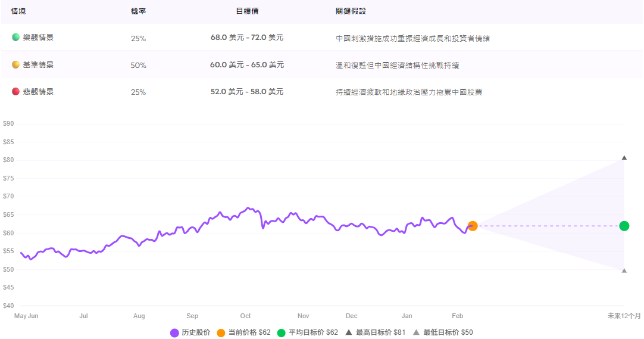This screenshot has width=644, height=339.
Task: Click the 平均目标价 $62 legend label
Action: (x=314, y=332)
